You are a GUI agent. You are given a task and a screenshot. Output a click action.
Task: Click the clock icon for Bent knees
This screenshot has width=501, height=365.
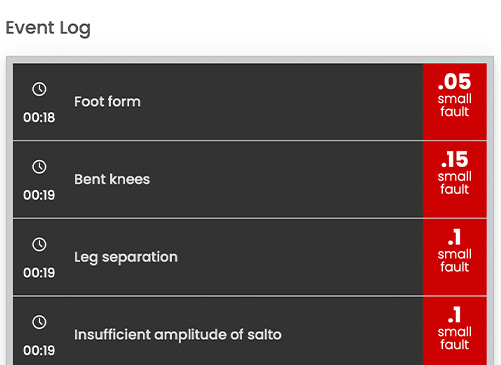click(39, 167)
